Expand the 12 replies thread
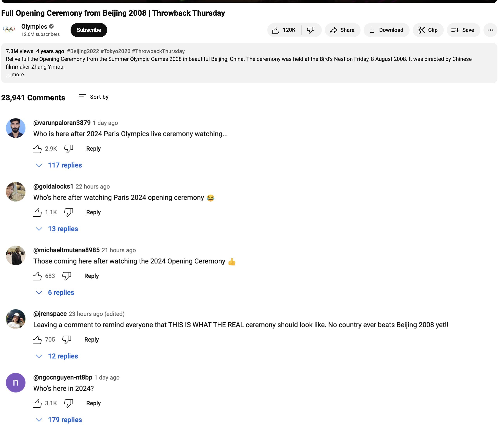The height and width of the screenshot is (427, 504). pyautogui.click(x=57, y=356)
